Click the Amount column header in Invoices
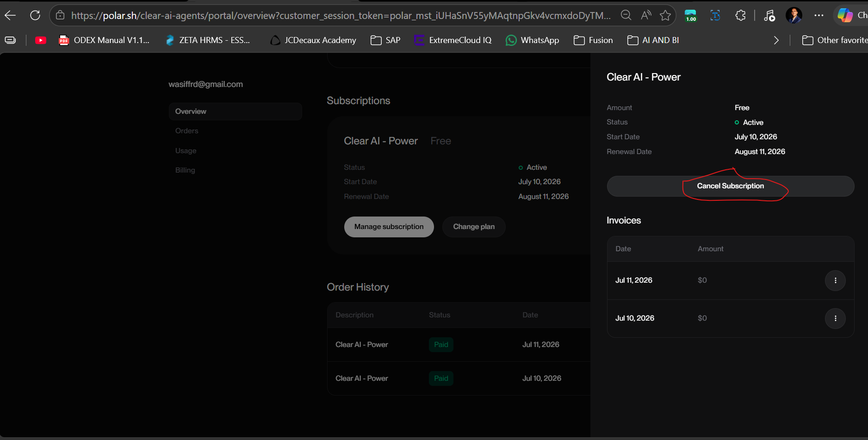 click(x=710, y=249)
